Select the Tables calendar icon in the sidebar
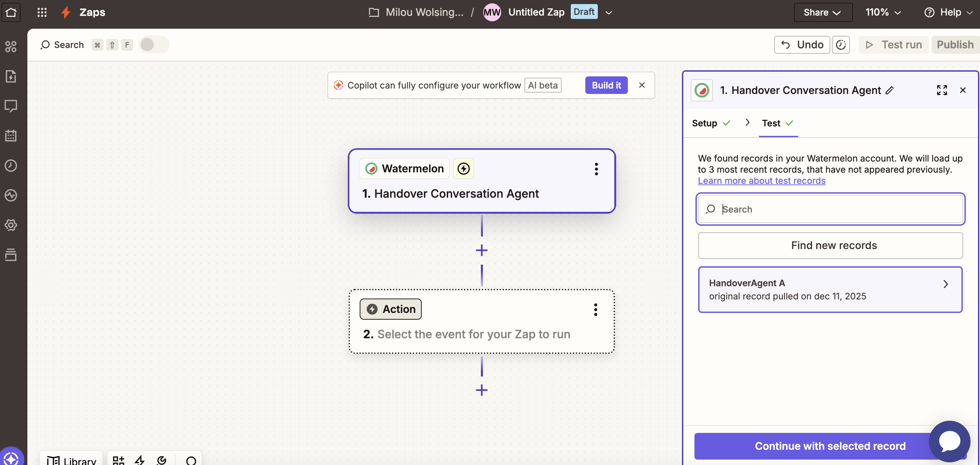 point(11,136)
